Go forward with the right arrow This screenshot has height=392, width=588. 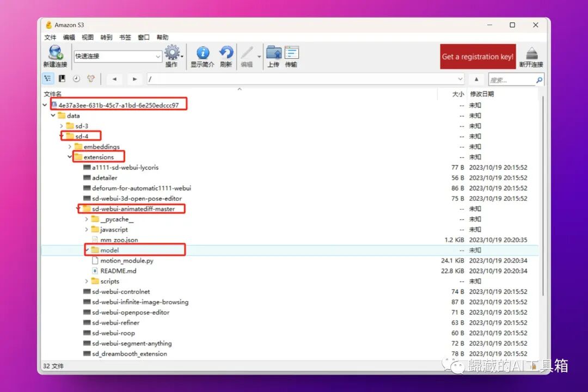[x=134, y=79]
